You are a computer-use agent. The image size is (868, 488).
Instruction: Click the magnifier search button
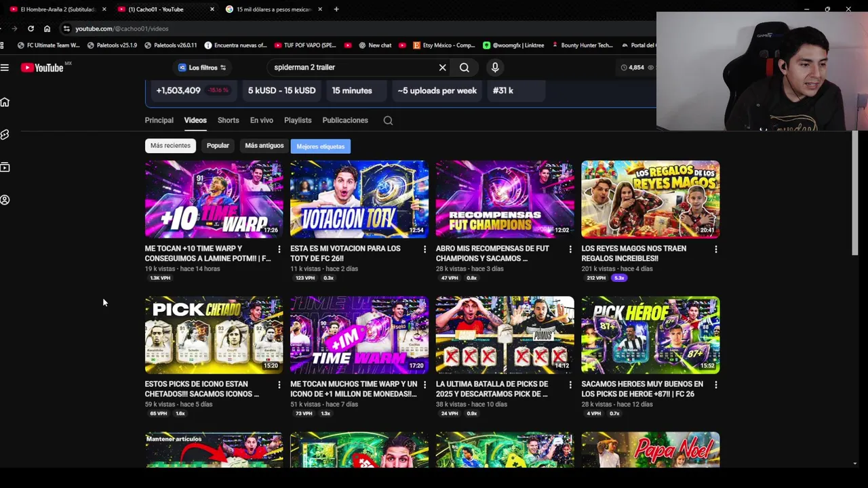coord(465,67)
